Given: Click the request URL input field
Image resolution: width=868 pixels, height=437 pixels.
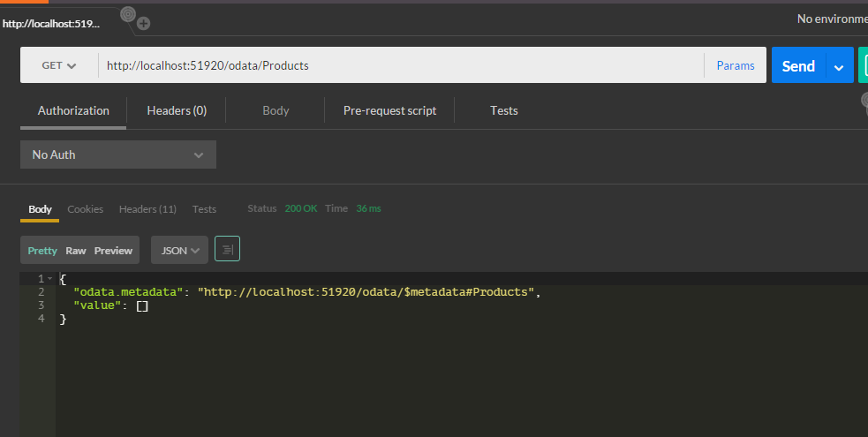Looking at the screenshot, I should 397,65.
